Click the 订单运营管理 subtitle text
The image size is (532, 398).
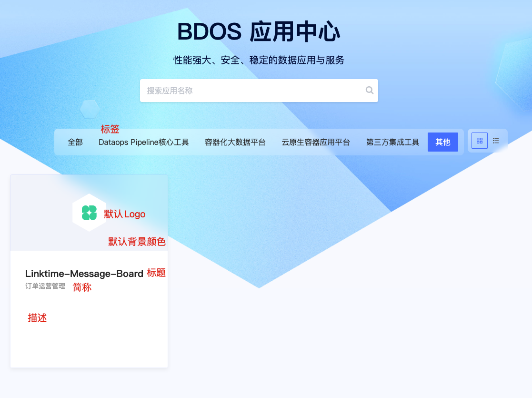pos(45,286)
